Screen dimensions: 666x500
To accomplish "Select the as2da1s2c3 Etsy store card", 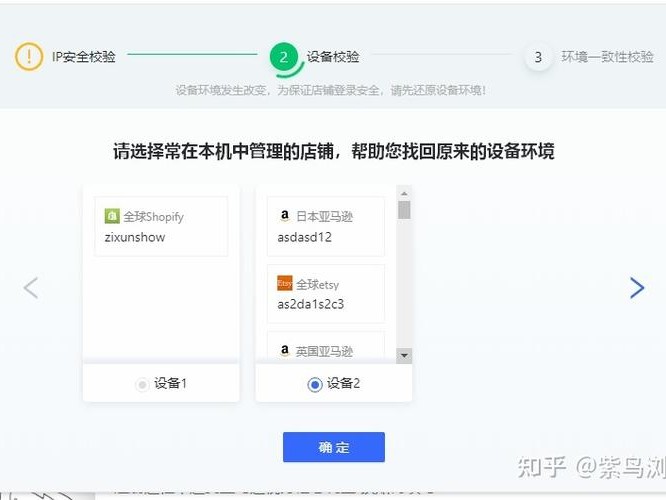I will click(x=326, y=294).
